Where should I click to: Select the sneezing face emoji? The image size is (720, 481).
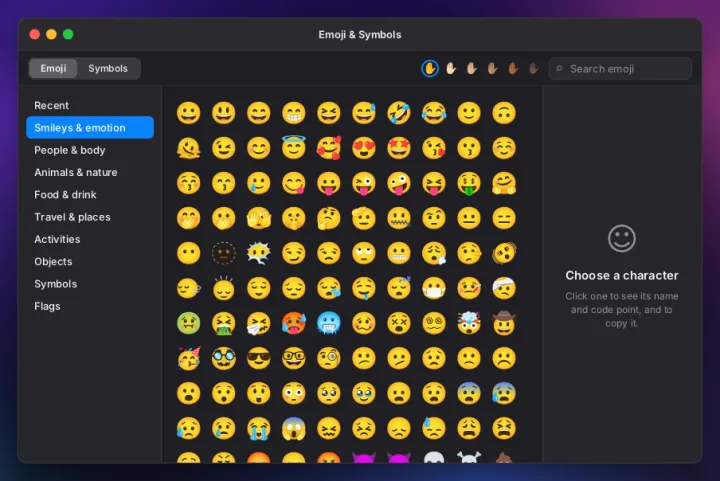(259, 323)
